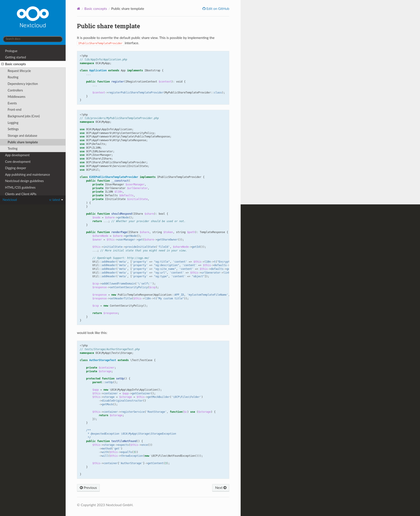Open the Prologue section
Image resolution: width=420 pixels, height=516 pixels.
[x=11, y=51]
